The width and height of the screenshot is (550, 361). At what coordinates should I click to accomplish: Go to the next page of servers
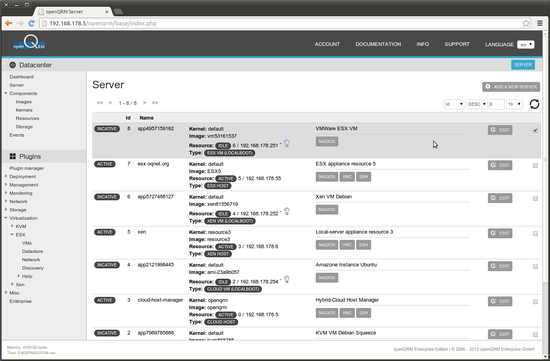tap(144, 103)
